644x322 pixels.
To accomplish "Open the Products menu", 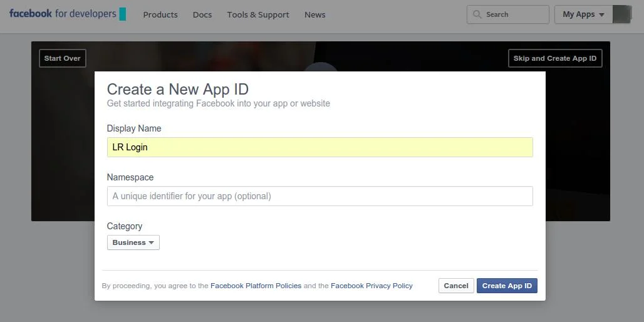I will click(160, 15).
